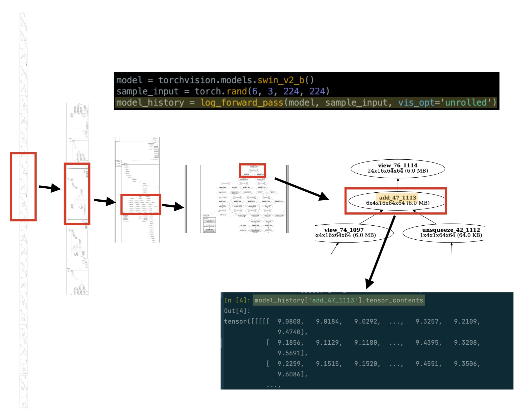This screenshot has height=418, width=532.
Task: Click the sample_input torch.rand code line
Action: [x=223, y=91]
